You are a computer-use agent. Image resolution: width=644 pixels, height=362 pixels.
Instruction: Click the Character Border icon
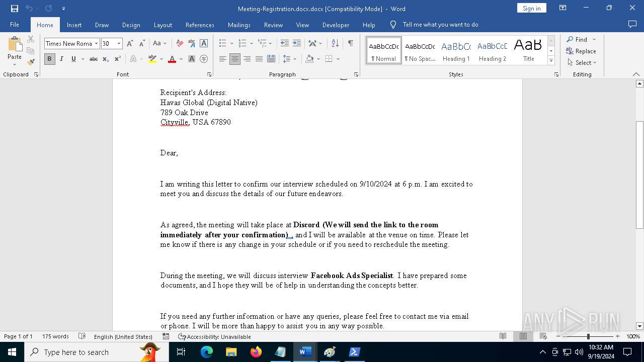(204, 44)
